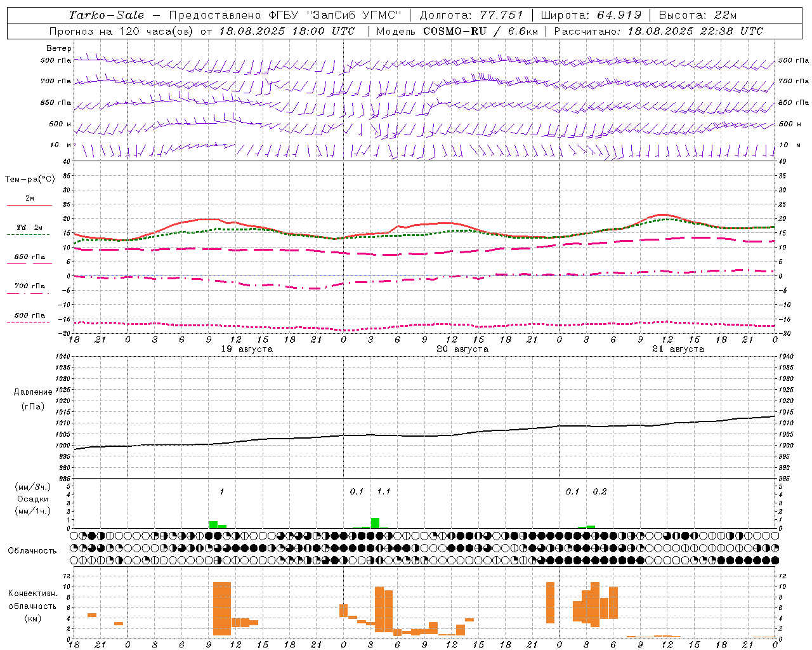Click the (гПа) pressure unit label
This screenshot has width=812, height=650.
point(33,407)
